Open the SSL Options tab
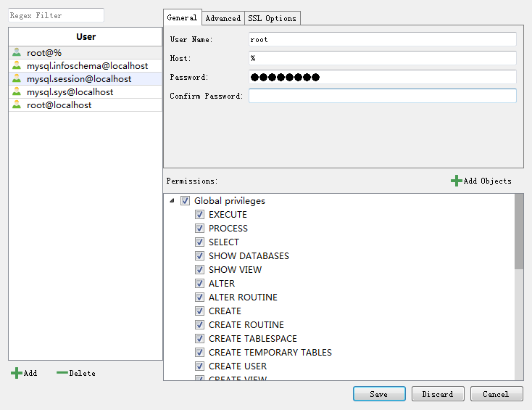 point(272,18)
